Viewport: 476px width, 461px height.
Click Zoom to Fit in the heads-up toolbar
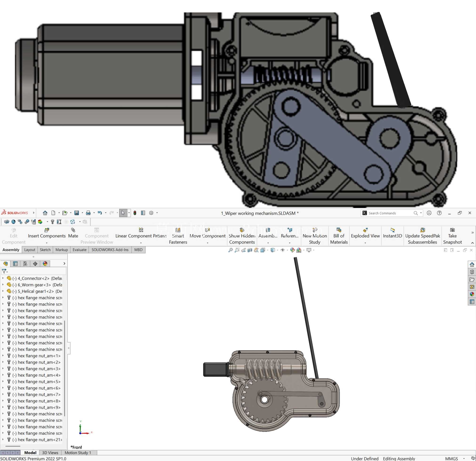coord(231,250)
